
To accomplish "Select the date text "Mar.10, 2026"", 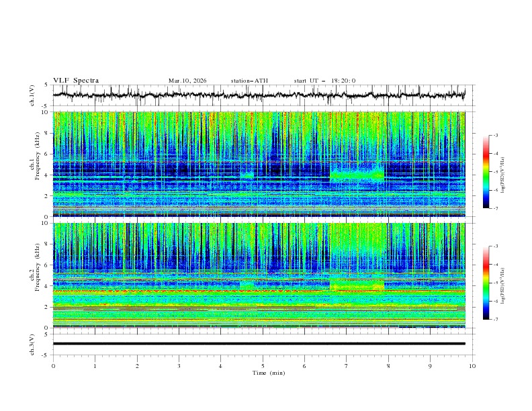I will tap(187, 81).
